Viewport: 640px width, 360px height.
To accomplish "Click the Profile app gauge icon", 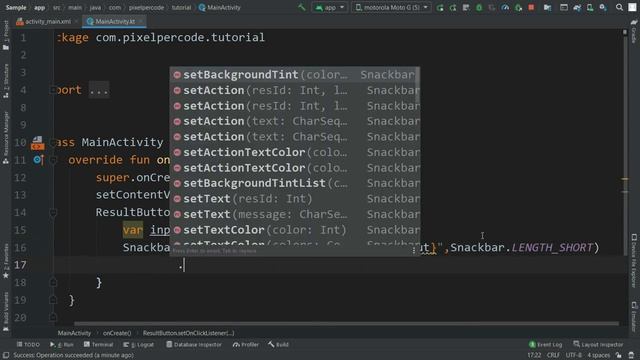I will coord(505,7).
